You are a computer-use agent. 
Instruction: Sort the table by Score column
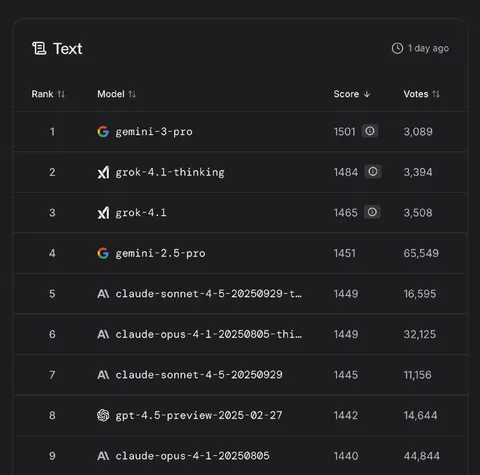click(352, 94)
